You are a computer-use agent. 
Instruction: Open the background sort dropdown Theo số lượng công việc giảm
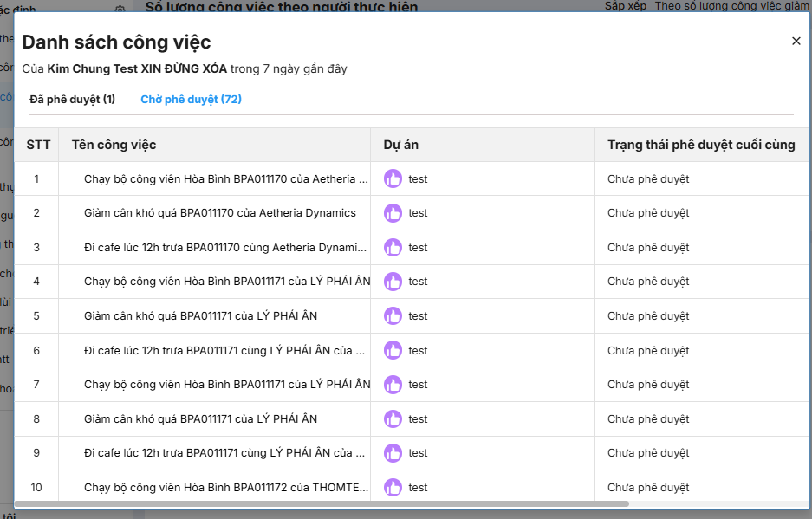[x=731, y=6]
